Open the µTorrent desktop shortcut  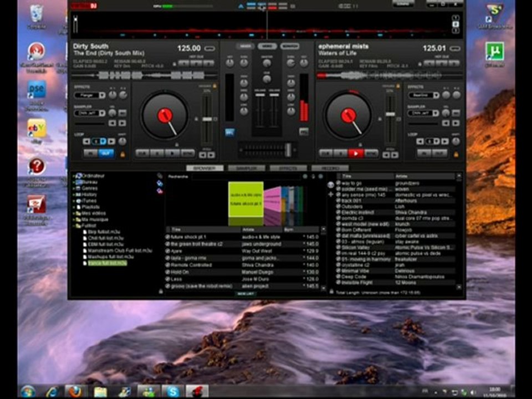coord(494,54)
